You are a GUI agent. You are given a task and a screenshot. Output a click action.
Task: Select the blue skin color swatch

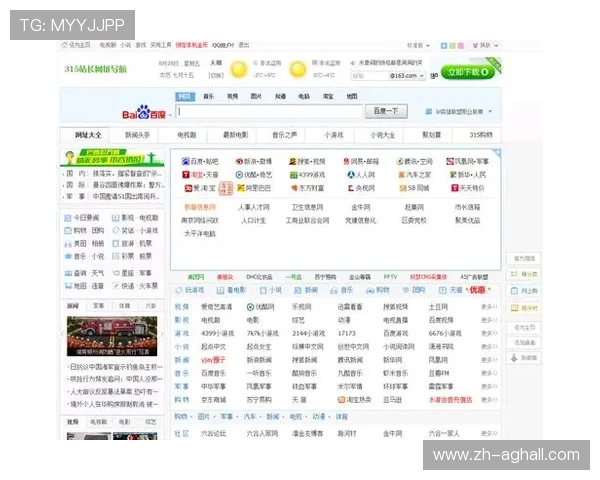click(x=444, y=46)
